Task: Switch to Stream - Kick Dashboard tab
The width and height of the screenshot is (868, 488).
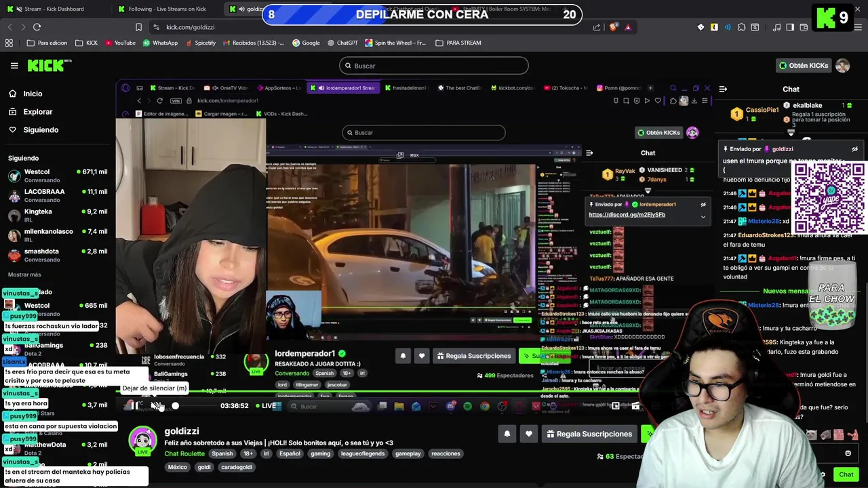Action: coord(54,9)
